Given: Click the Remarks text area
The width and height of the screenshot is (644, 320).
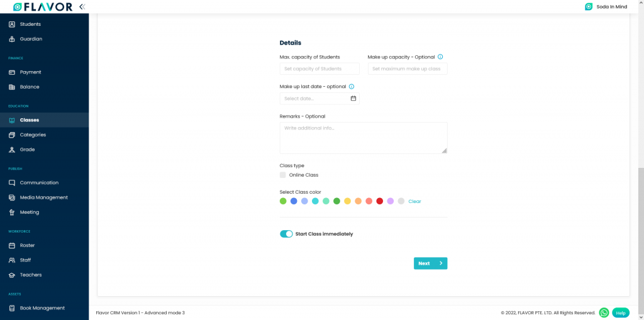Looking at the screenshot, I should coord(363,138).
